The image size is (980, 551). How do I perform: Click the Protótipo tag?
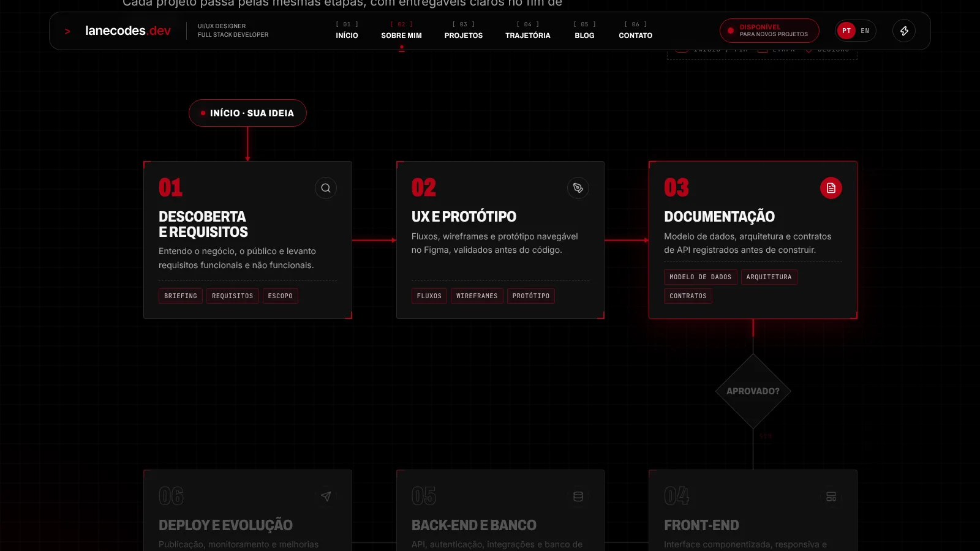click(x=531, y=296)
